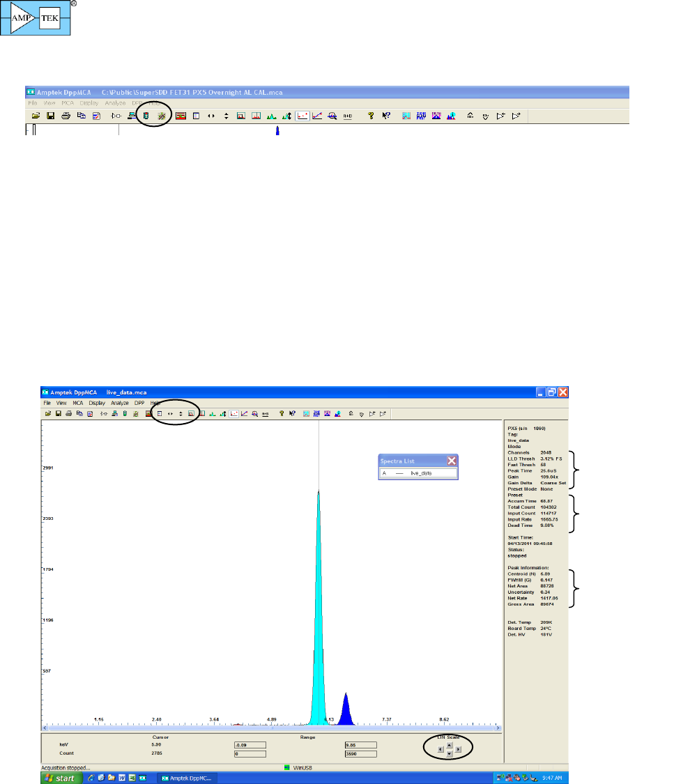690x784 pixels.
Task: Click Word quick launch icon in taskbar
Action: pyautogui.click(x=121, y=778)
